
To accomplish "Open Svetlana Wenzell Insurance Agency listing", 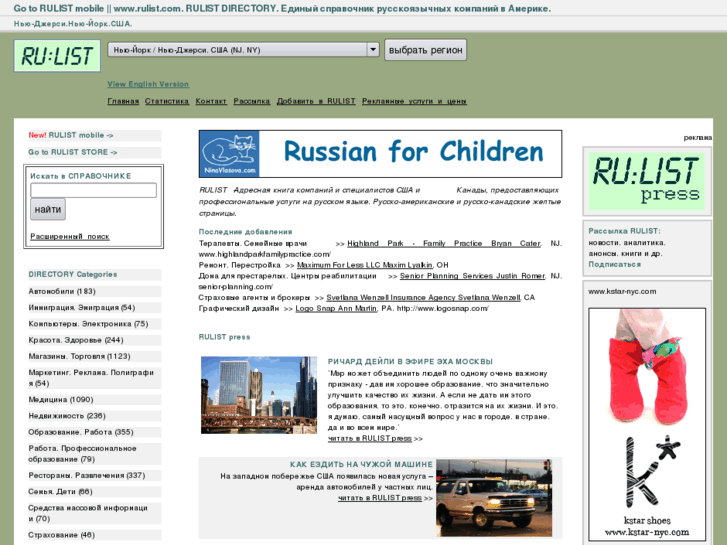I will (x=423, y=298).
